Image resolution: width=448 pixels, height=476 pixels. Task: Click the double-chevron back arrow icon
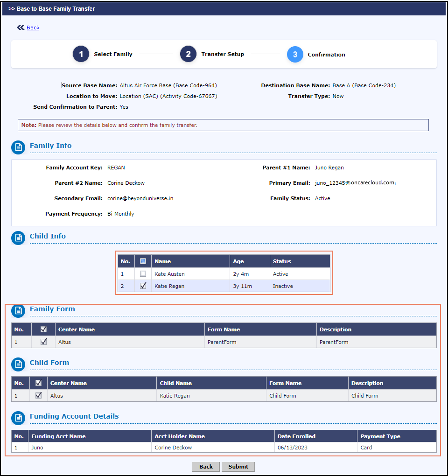coord(21,28)
